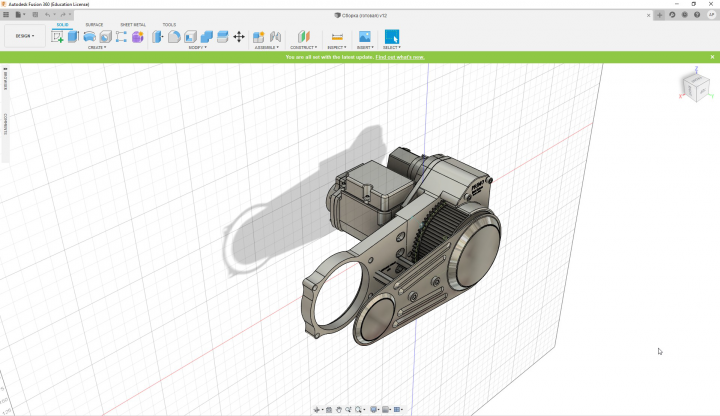Select the Extrude tool
Image resolution: width=720 pixels, height=416 pixels.
[x=73, y=37]
